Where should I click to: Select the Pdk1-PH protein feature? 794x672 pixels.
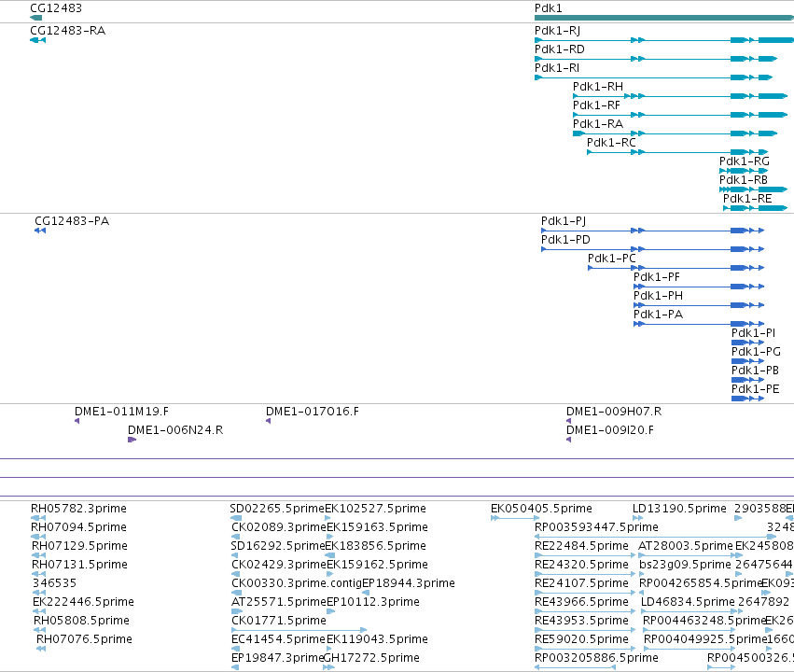(x=699, y=305)
